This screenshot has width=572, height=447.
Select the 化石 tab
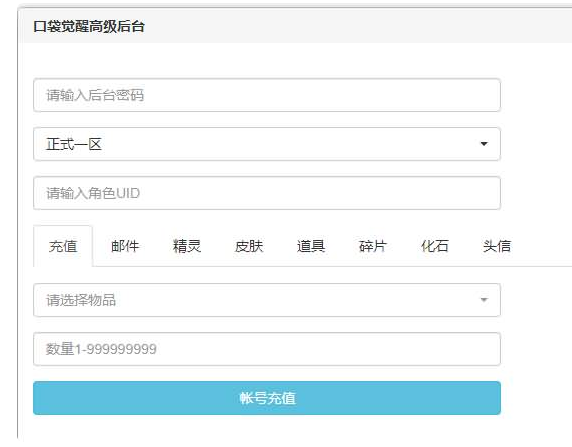435,246
